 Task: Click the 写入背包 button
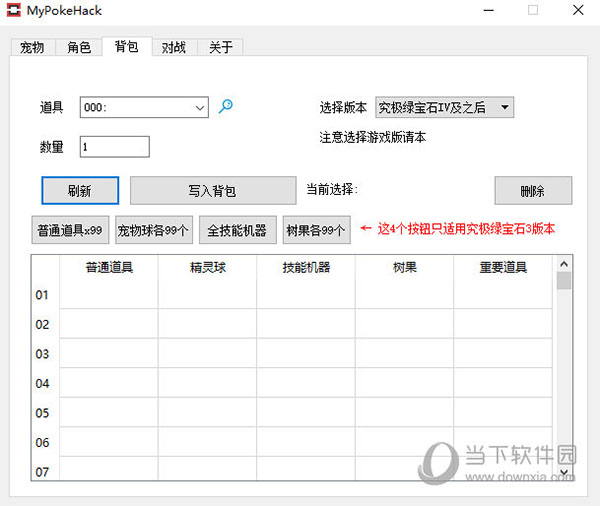pyautogui.click(x=213, y=190)
